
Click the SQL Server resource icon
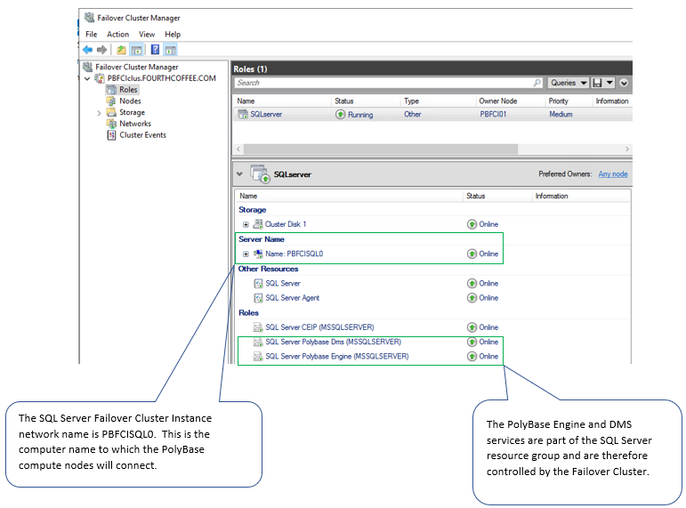pyautogui.click(x=258, y=284)
